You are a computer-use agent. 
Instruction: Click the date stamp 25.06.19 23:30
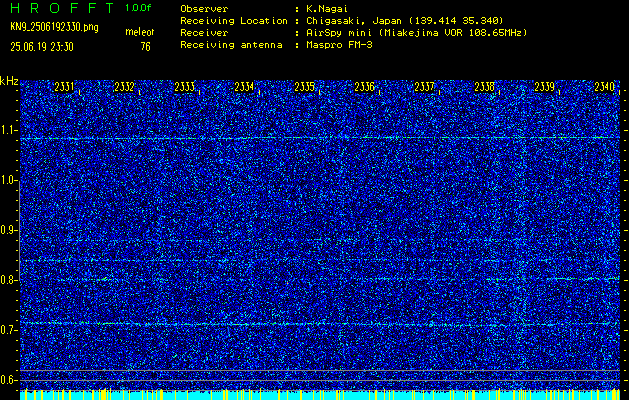[x=42, y=47]
